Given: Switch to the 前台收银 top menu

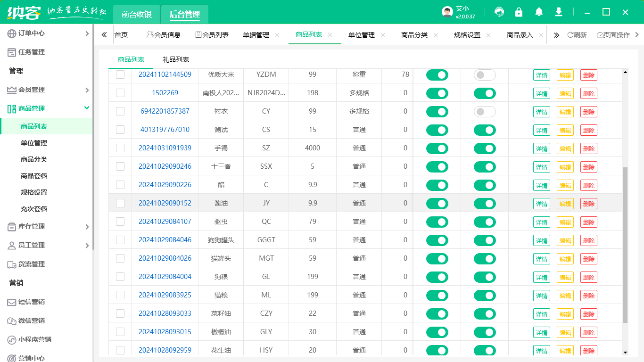Looking at the screenshot, I should coord(136,14).
